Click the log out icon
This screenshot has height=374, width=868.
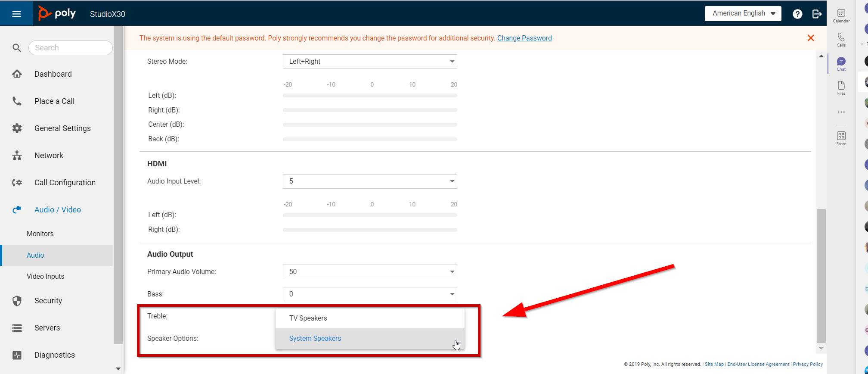pyautogui.click(x=817, y=14)
